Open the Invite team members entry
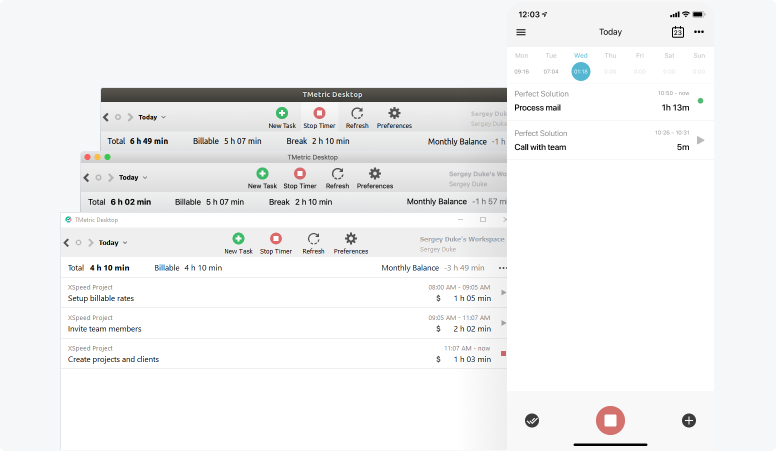This screenshot has width=776, height=451. click(284, 324)
